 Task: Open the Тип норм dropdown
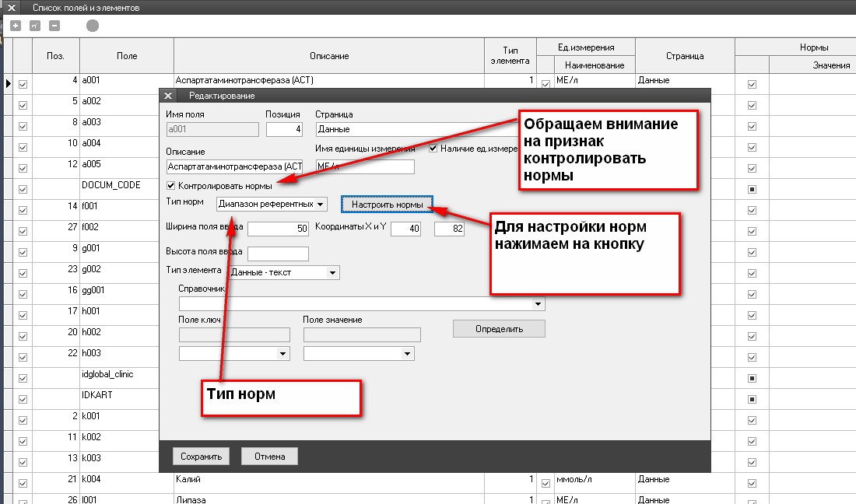tap(272, 204)
